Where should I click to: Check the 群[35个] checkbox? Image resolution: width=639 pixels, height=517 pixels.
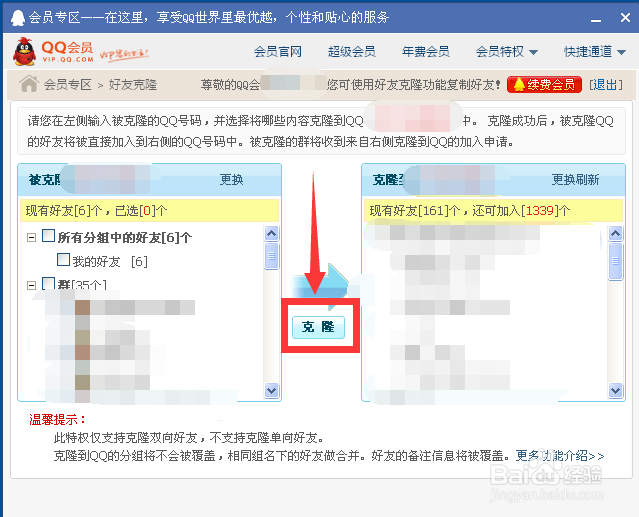click(x=48, y=284)
